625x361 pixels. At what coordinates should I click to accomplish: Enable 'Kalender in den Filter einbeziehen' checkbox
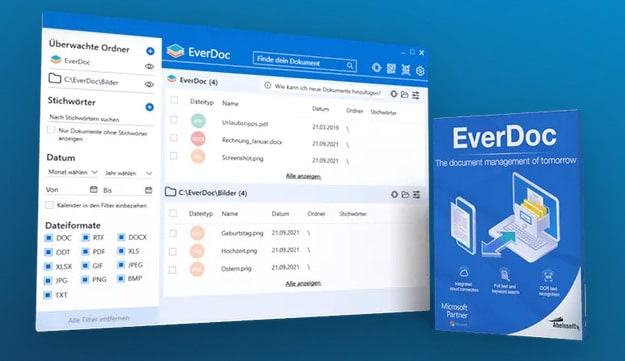(x=49, y=205)
